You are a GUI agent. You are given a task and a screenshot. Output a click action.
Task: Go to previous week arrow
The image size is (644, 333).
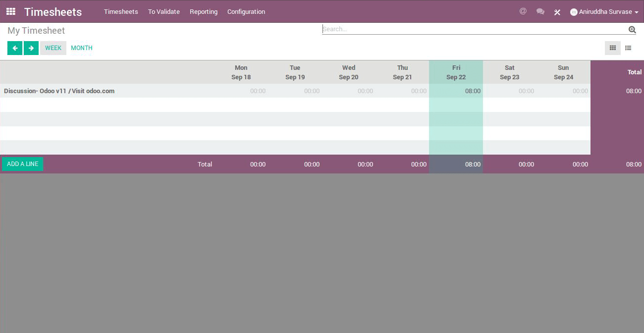[15, 48]
